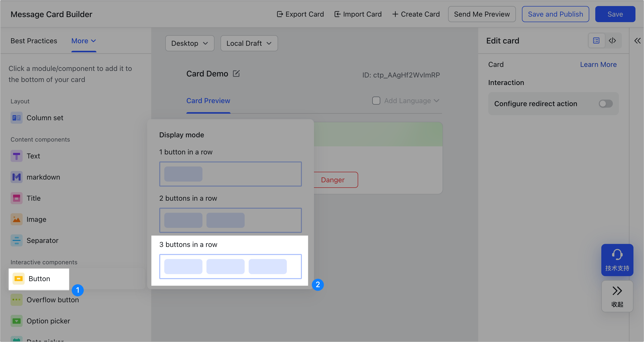Screen dimensions: 644x342
Task: Open the Learn More link
Action: click(x=598, y=64)
